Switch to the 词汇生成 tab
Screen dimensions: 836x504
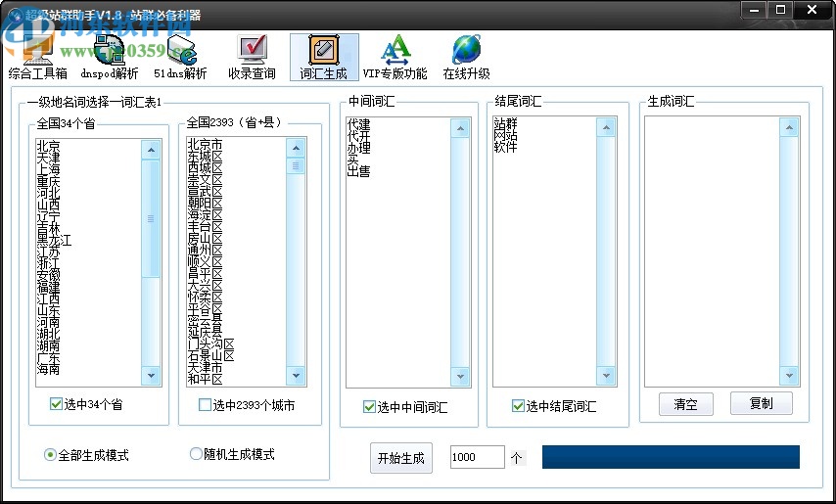pyautogui.click(x=324, y=58)
